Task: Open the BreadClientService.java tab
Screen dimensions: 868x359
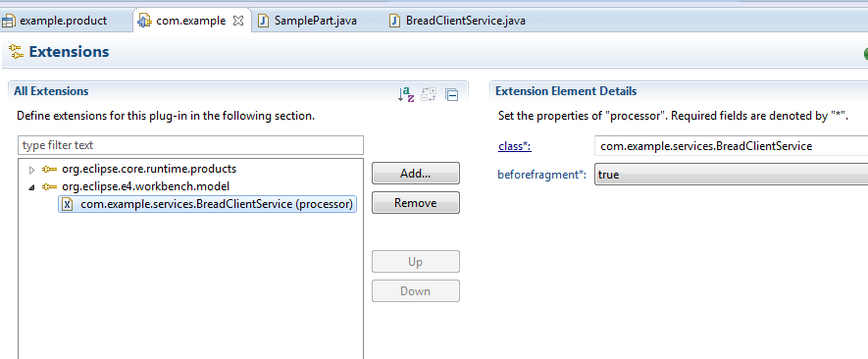Action: click(x=458, y=21)
